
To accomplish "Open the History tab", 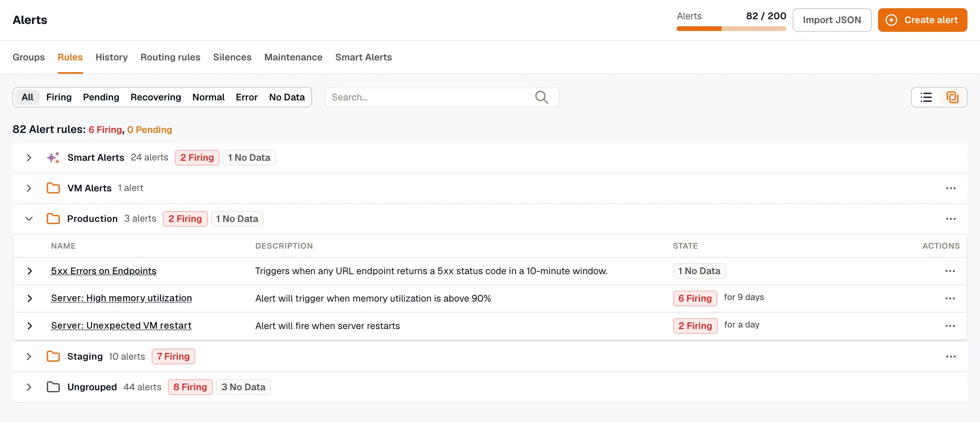I will (112, 57).
